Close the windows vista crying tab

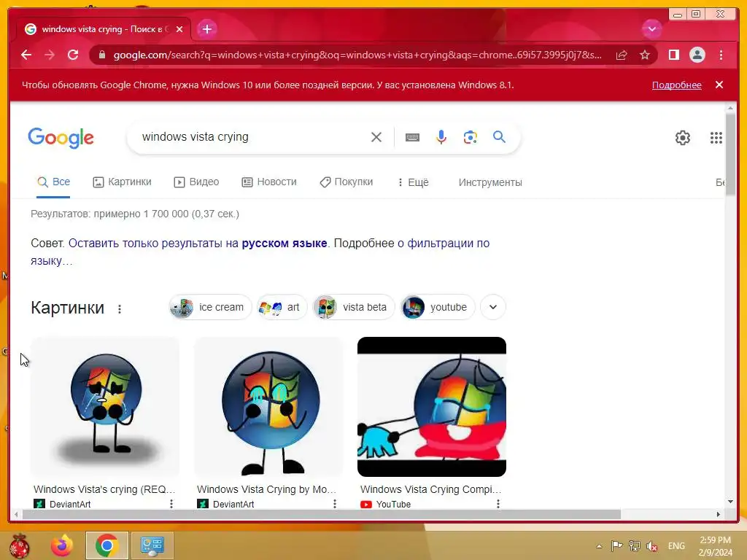point(179,29)
